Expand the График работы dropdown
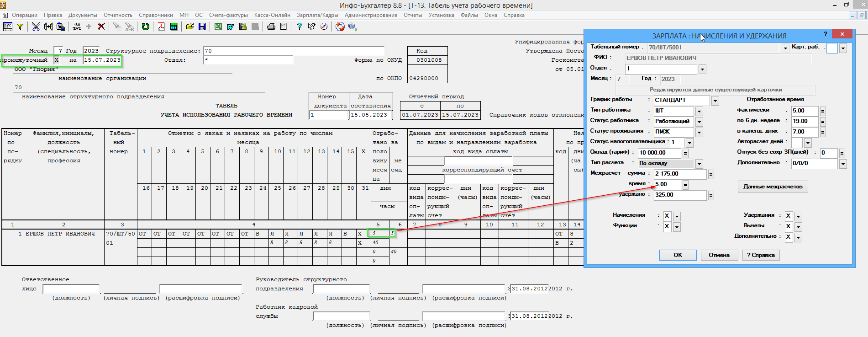Image resolution: width=868 pixels, height=337 pixels. tap(715, 101)
